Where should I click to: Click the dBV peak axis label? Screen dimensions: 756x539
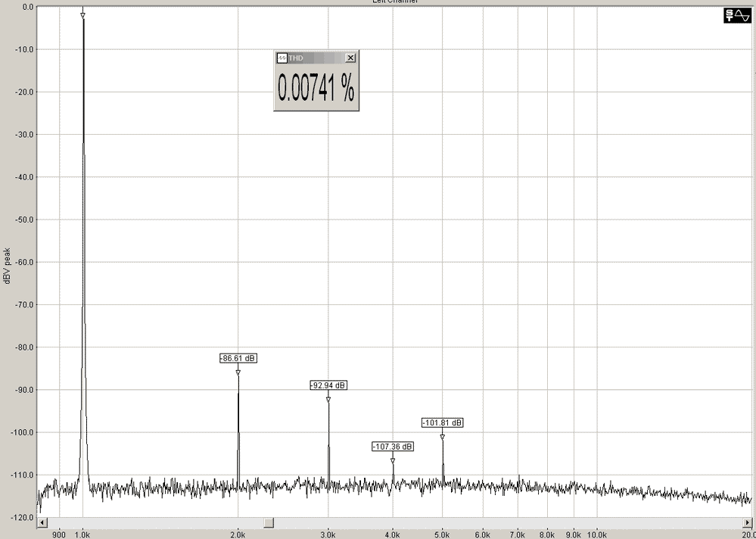point(8,266)
